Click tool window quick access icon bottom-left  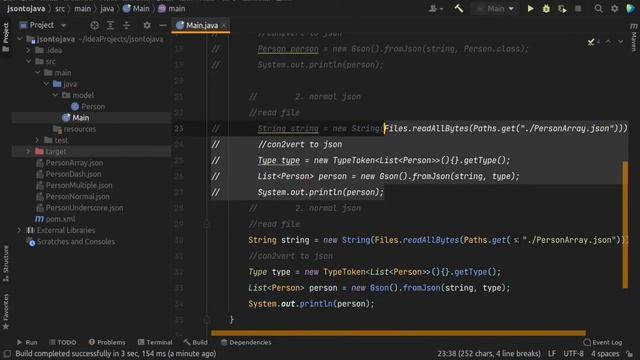click(x=7, y=353)
